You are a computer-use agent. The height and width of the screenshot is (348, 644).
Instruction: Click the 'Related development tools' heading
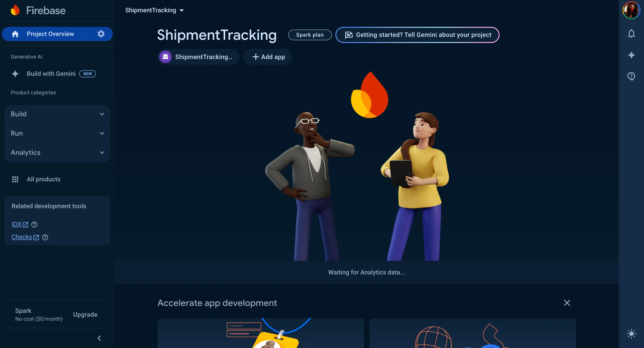[x=49, y=206]
